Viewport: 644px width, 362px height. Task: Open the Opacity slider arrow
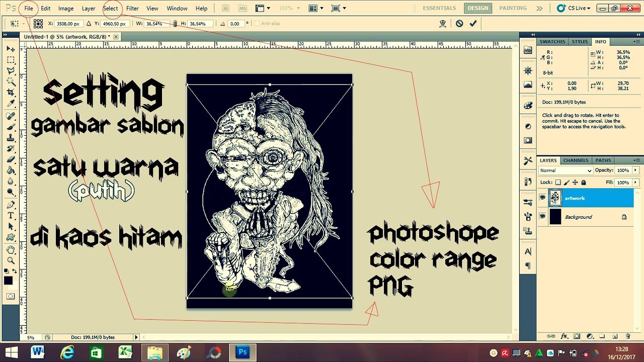point(636,170)
